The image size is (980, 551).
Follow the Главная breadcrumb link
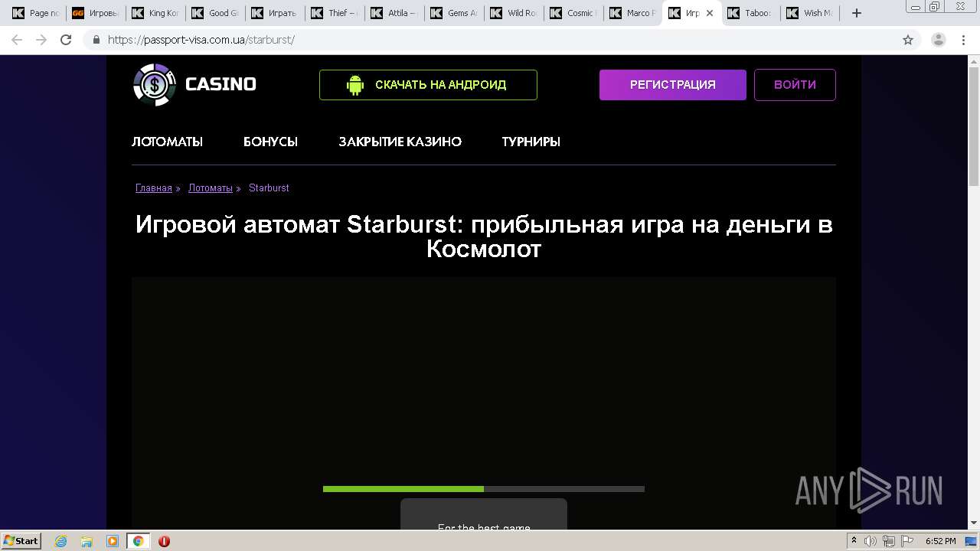pos(154,188)
